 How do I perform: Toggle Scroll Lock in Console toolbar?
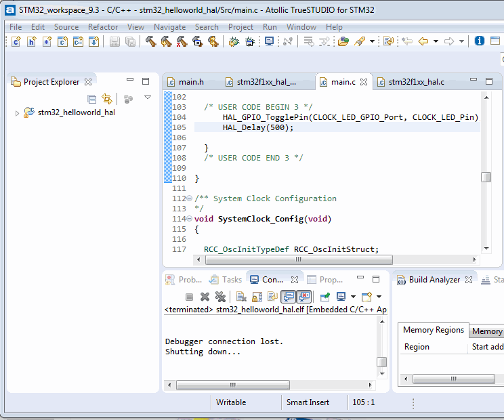pos(257,297)
